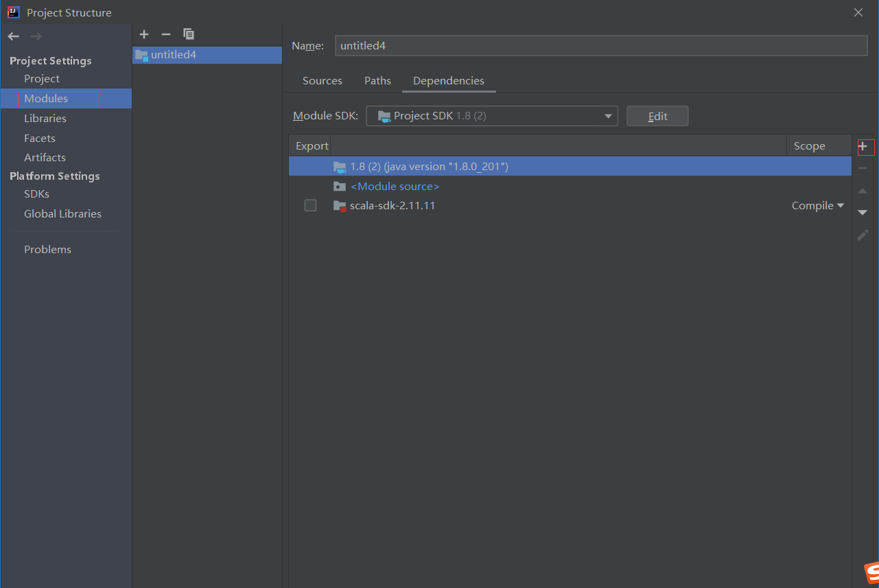Click the Sogou input method icon
This screenshot has width=879, height=588.
coord(871,573)
